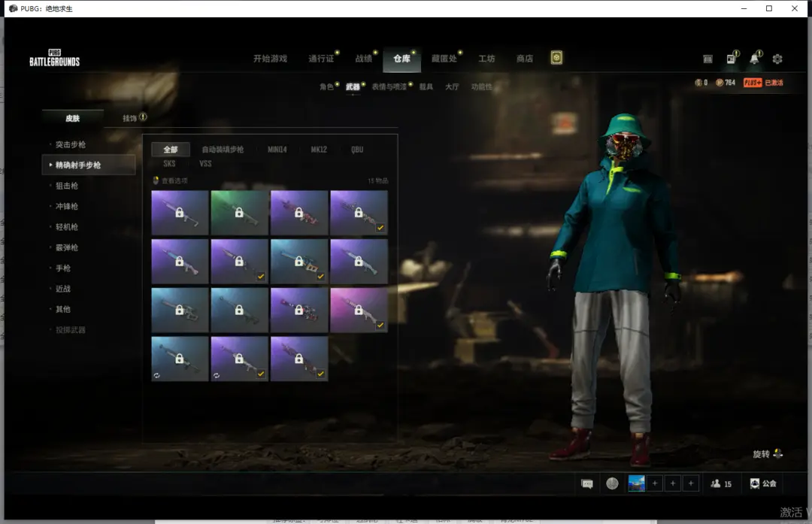
Task: Switch to the 通行证 tab
Action: (321, 59)
